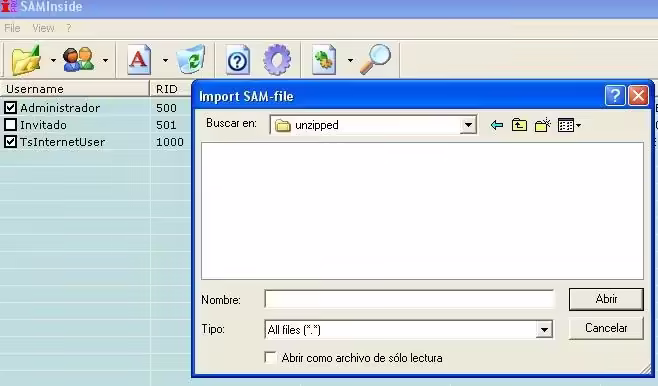
Task: Click the users icon in the toolbar
Action: coord(78,60)
